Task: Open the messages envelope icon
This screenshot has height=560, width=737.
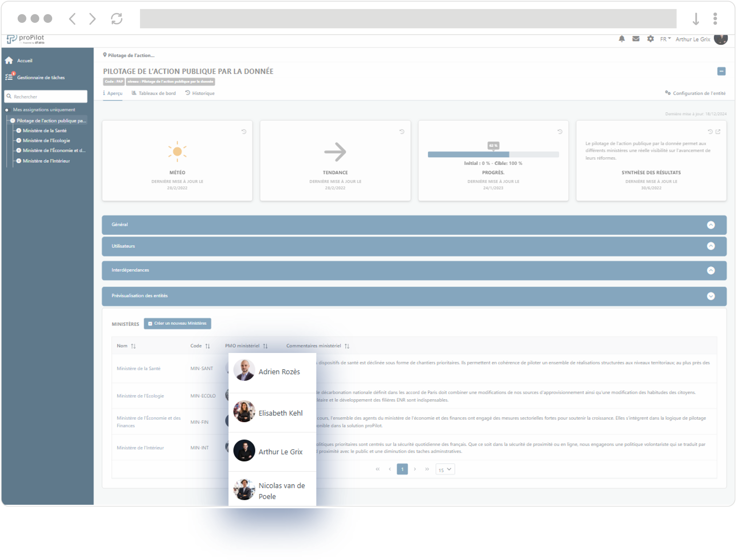Action: pyautogui.click(x=636, y=39)
